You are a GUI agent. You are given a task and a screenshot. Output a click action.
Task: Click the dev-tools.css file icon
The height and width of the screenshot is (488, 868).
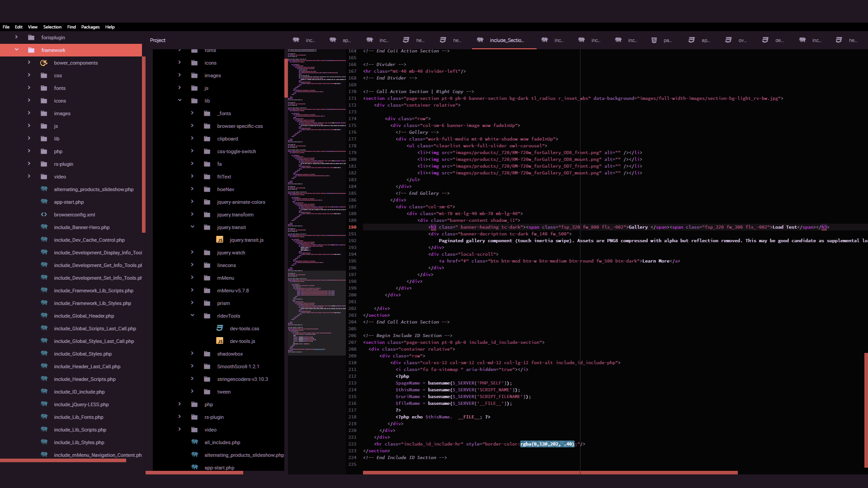(220, 328)
